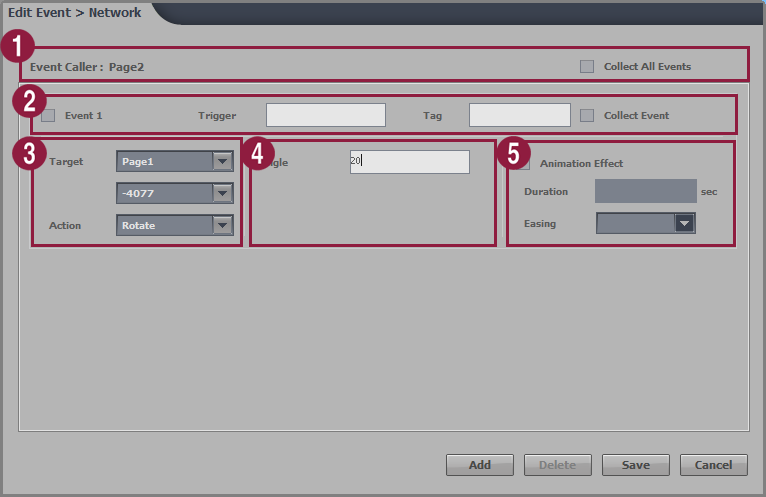
Task: Tick the Event 1 checkbox
Action: coord(48,115)
